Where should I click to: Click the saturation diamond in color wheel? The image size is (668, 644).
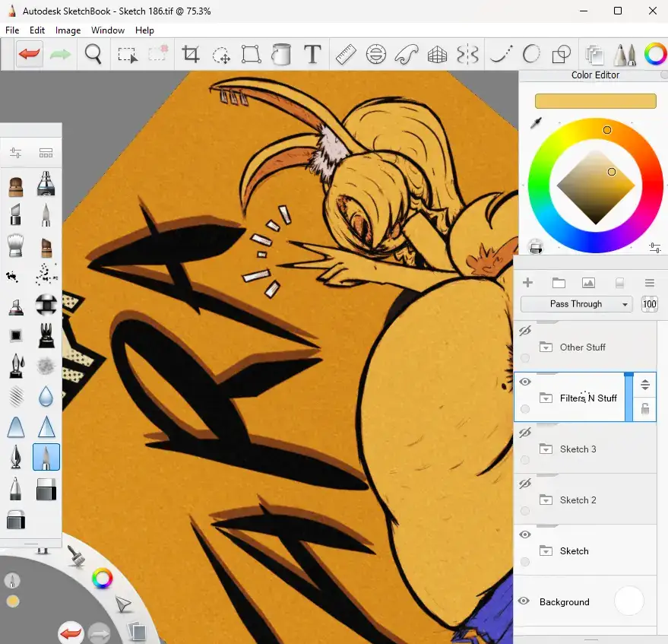point(596,186)
